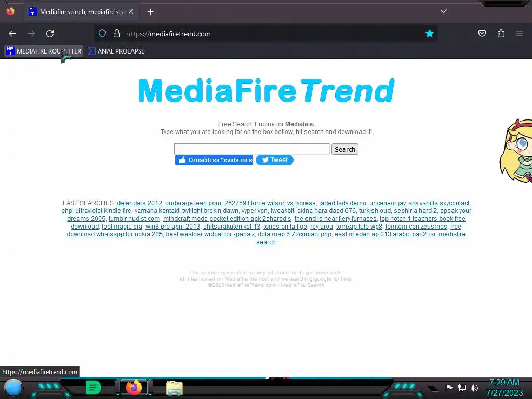Open the vyper vpn link
Viewport: 532px width, 399px height.
coord(254,211)
